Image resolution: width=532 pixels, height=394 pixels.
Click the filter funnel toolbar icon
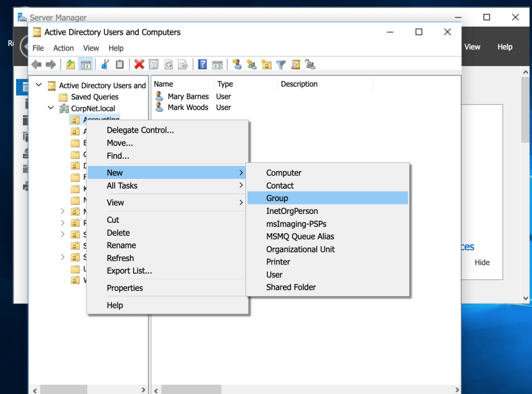tap(281, 65)
